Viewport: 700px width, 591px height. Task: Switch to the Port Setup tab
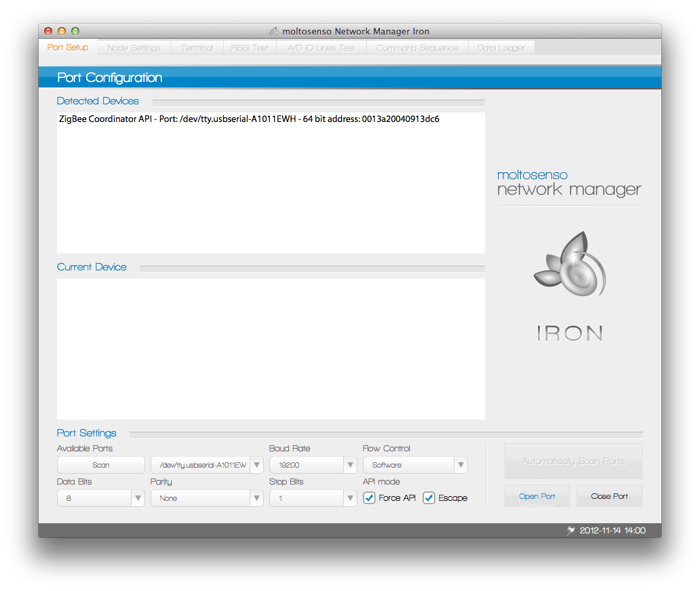click(x=68, y=47)
